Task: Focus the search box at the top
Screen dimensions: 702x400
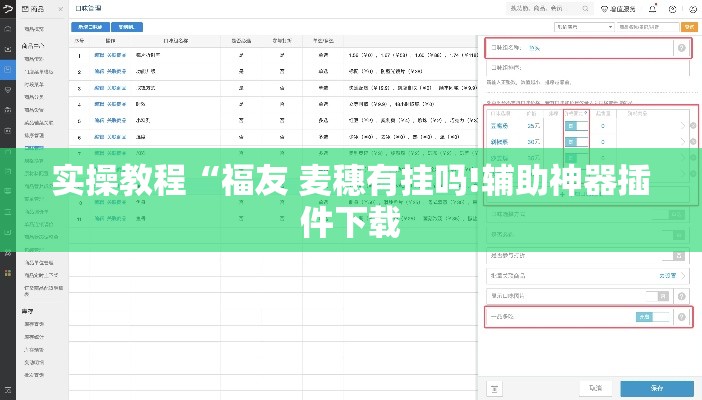Action: click(x=549, y=9)
